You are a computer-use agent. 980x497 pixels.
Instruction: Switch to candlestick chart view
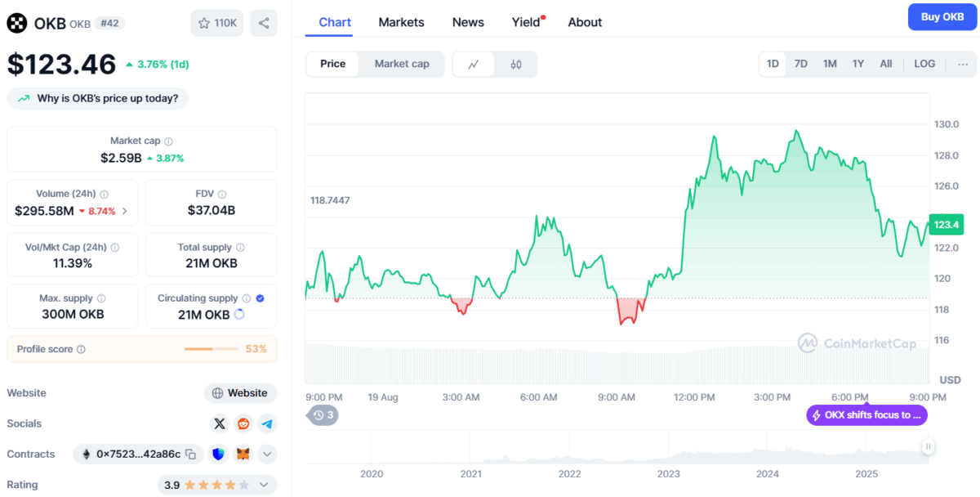516,65
